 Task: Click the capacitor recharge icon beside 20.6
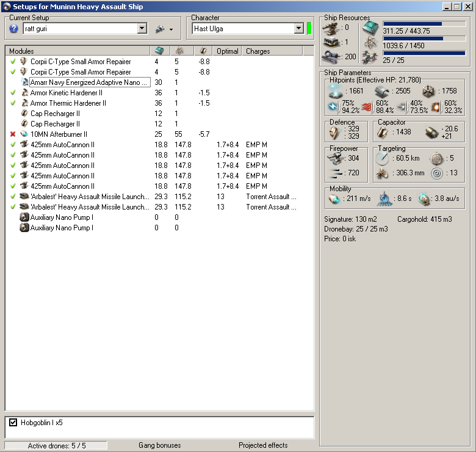tap(431, 133)
